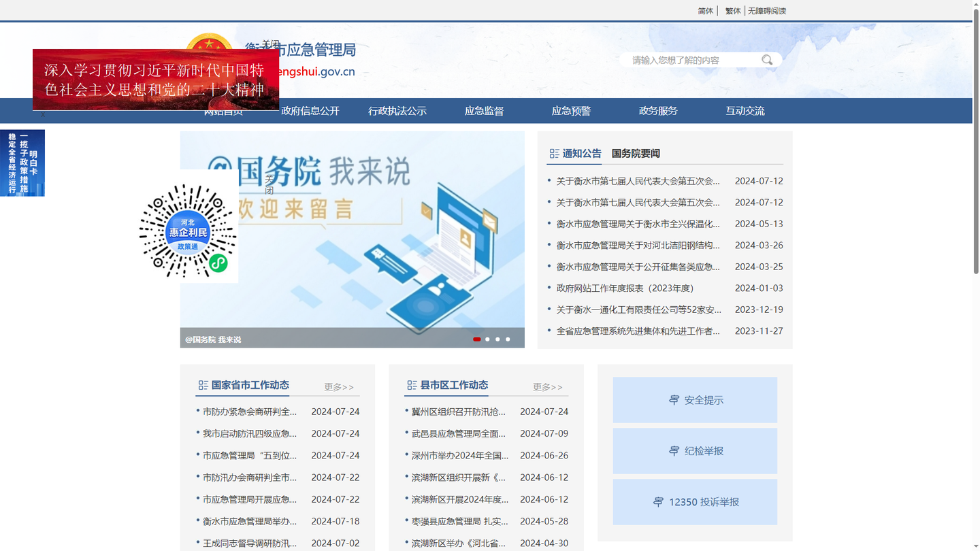
Task: Click the 通知公告 list icon
Action: [x=554, y=154]
